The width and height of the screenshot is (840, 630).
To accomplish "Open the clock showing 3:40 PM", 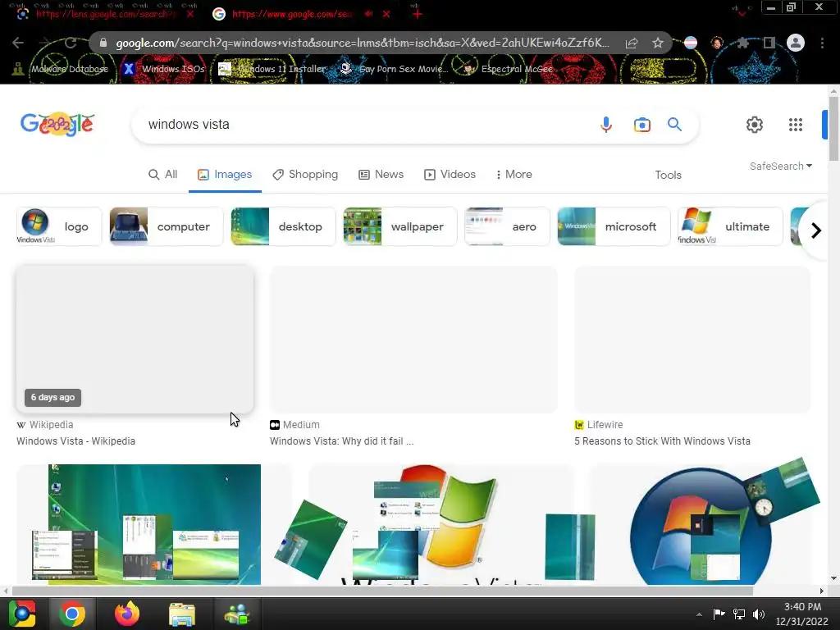I will (802, 614).
